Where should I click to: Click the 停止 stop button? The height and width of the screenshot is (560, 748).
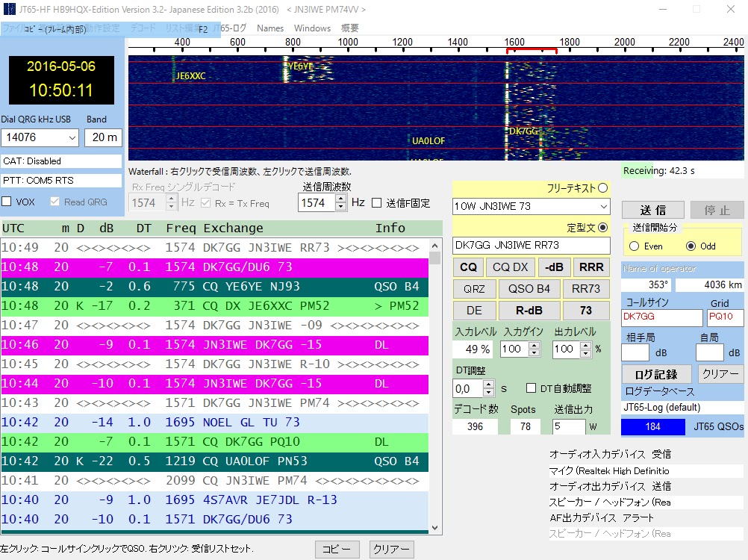717,210
